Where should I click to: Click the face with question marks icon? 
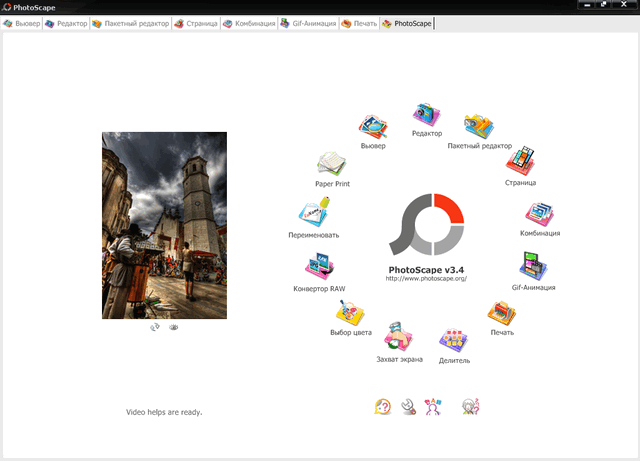[471, 407]
